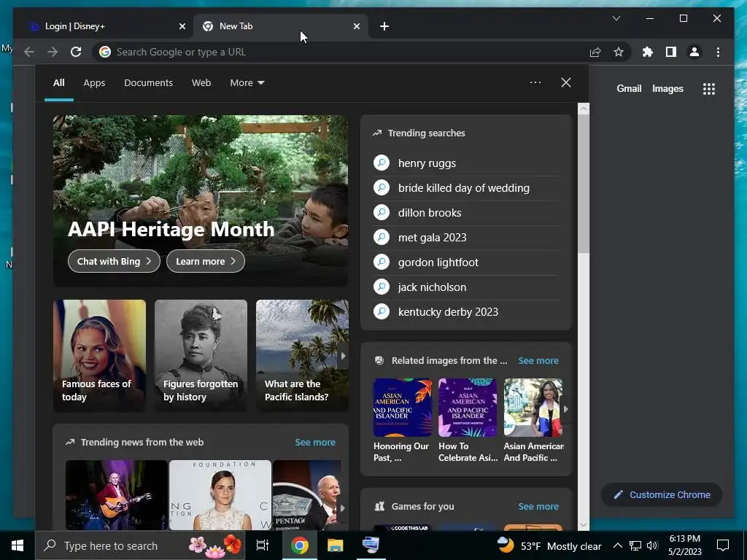The width and height of the screenshot is (747, 560).
Task: Open Task View on taskbar
Action: [263, 545]
